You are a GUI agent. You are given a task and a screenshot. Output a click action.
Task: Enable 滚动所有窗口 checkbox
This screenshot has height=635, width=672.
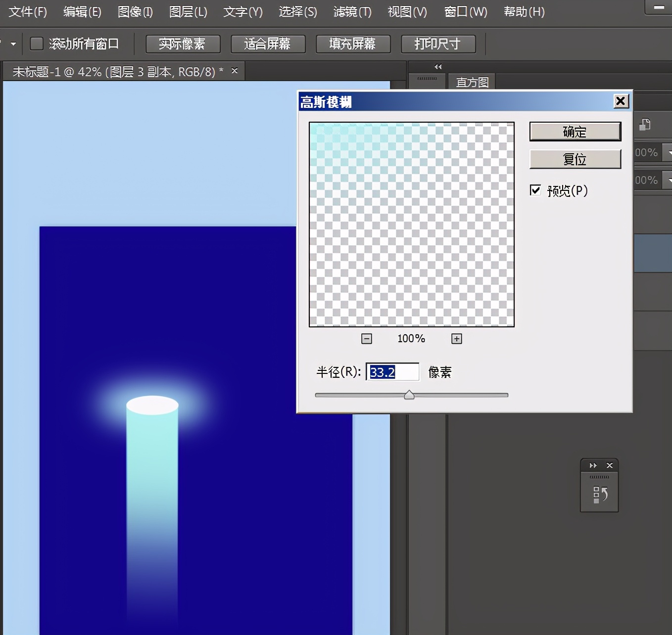click(37, 44)
